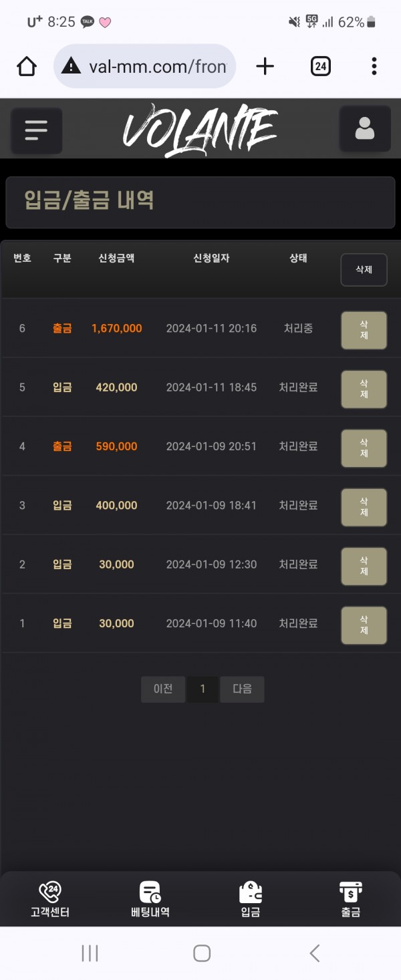Show the 24 open tabs
The image size is (401, 980).
(x=321, y=66)
